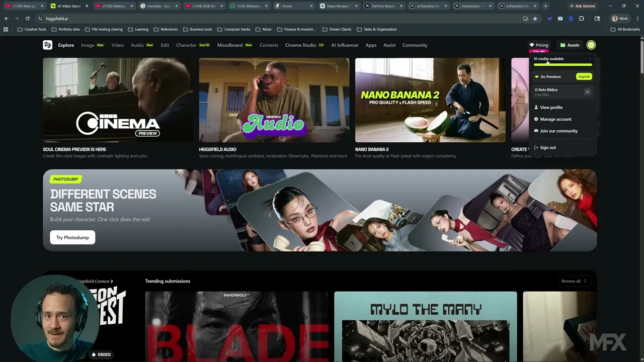Open the Assets page

point(570,45)
